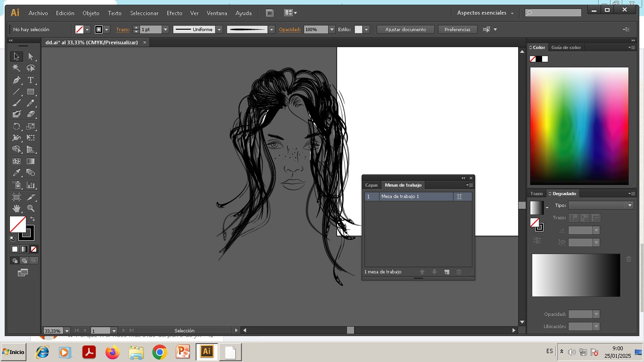Enable Draw Behind mode
This screenshot has width=644, height=362.
tap(24, 261)
